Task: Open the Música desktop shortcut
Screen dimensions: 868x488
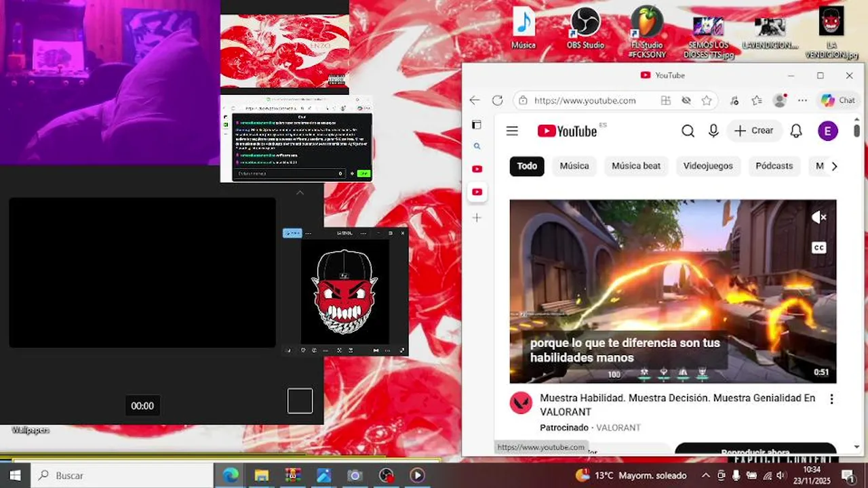Action: pyautogui.click(x=524, y=28)
